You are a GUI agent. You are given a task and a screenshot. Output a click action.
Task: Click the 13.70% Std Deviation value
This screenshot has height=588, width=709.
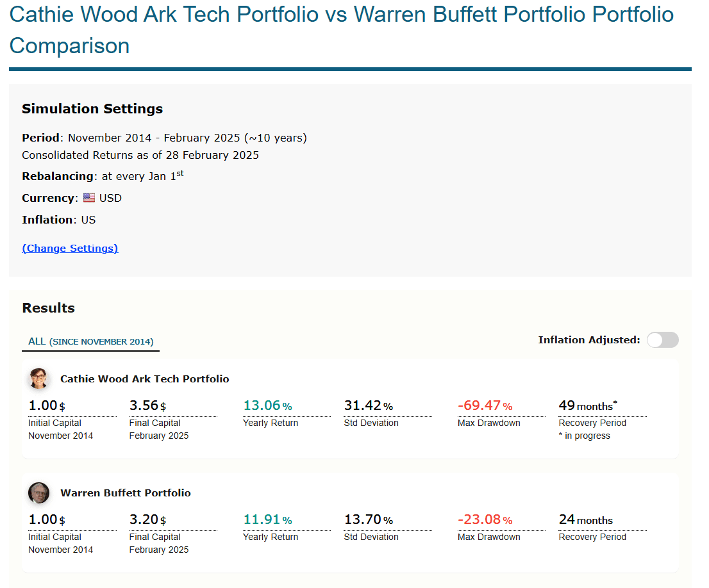pyautogui.click(x=369, y=519)
